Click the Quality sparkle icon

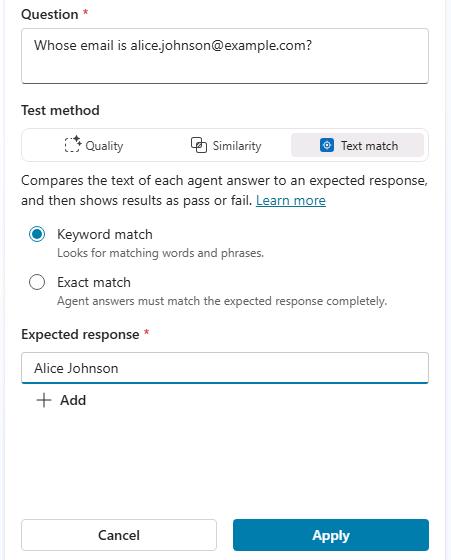(73, 145)
